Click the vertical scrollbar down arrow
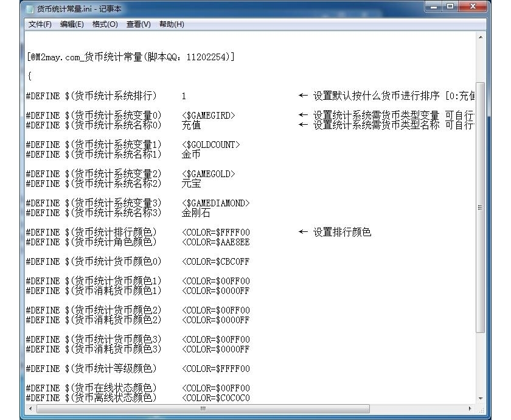511x420 pixels. 481,397
